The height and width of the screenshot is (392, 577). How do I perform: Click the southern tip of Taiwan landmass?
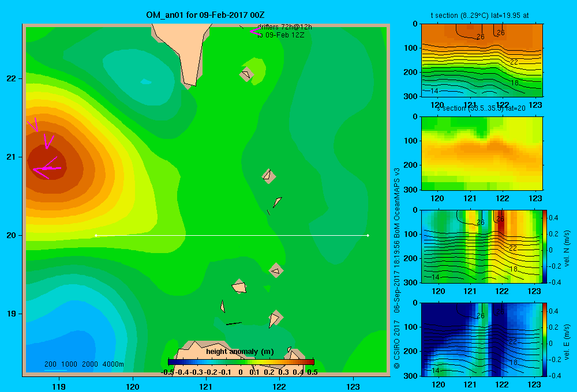(190, 84)
